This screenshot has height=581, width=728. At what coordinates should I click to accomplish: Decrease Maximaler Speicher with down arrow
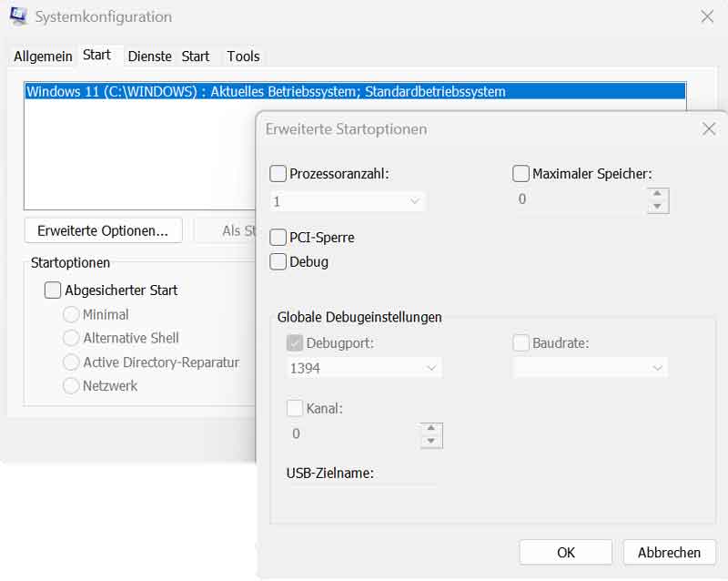(657, 207)
